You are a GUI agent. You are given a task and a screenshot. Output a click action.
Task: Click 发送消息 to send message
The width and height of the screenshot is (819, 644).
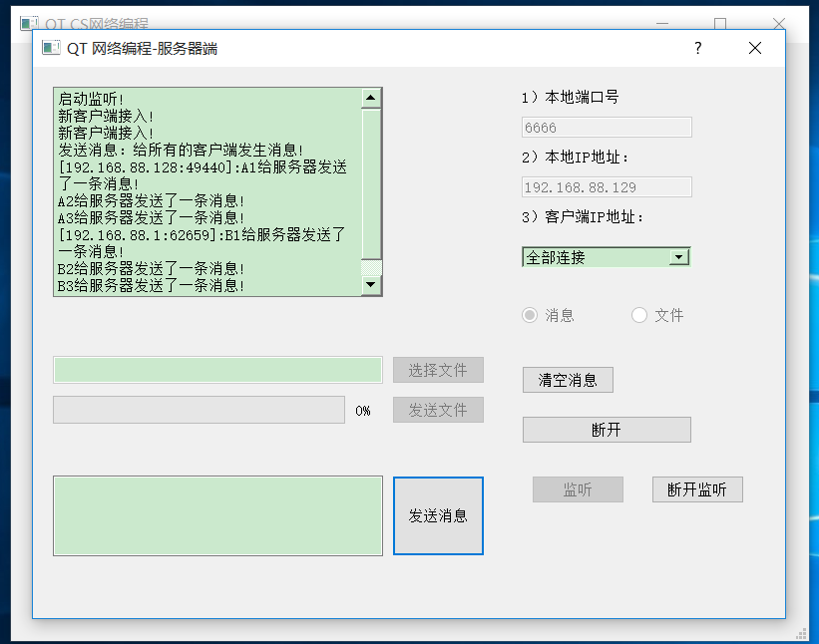click(437, 515)
